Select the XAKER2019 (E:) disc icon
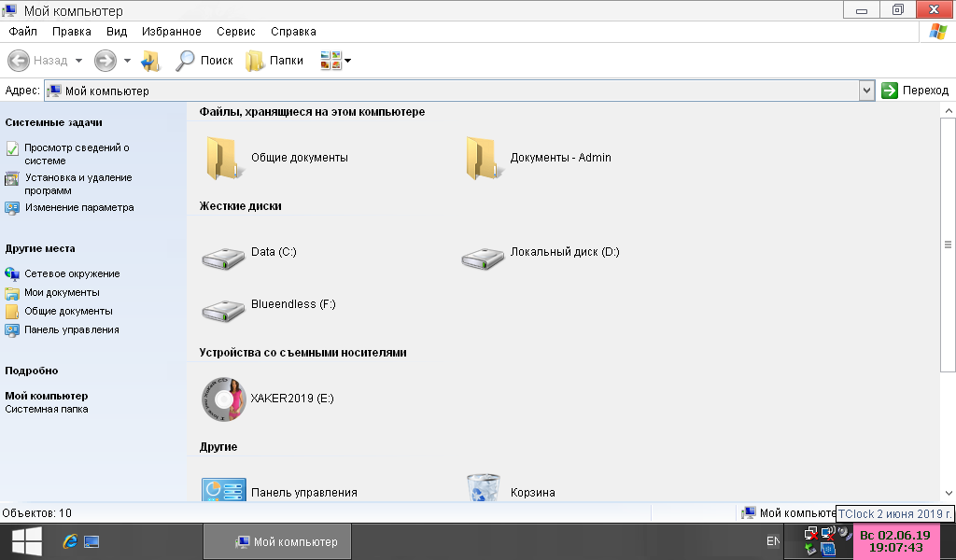Image resolution: width=956 pixels, height=560 pixels. point(223,399)
